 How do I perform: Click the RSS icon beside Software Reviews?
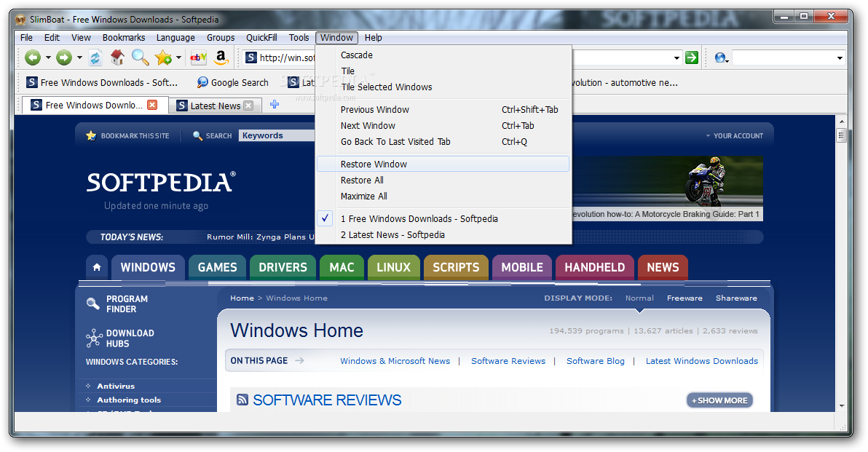(x=242, y=400)
